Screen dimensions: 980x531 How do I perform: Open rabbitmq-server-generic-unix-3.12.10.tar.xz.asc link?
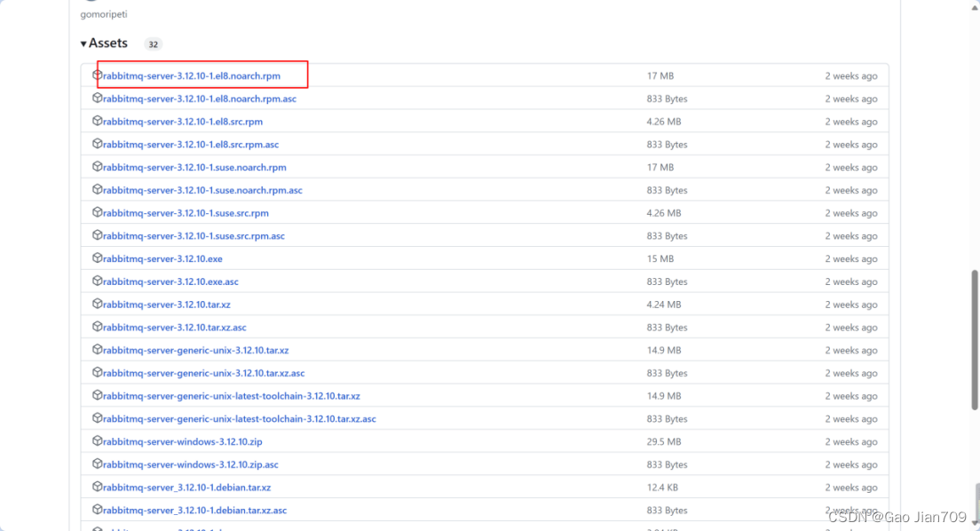(x=204, y=373)
